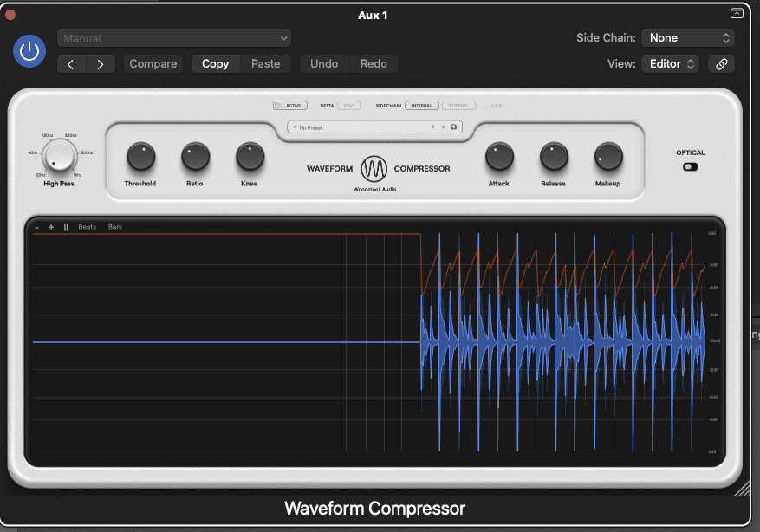This screenshot has width=760, height=532.
Task: Toggle the ACTIVE button in plugin
Action: (x=289, y=105)
